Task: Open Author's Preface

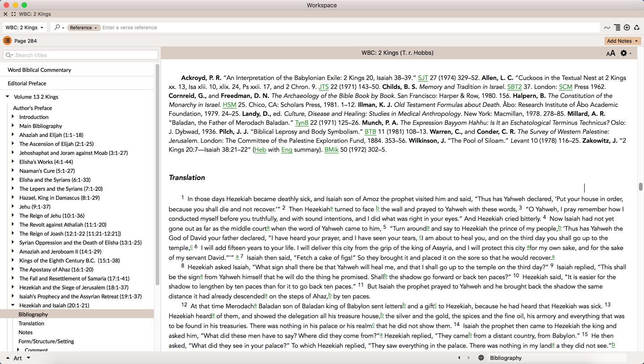Action: (32, 108)
